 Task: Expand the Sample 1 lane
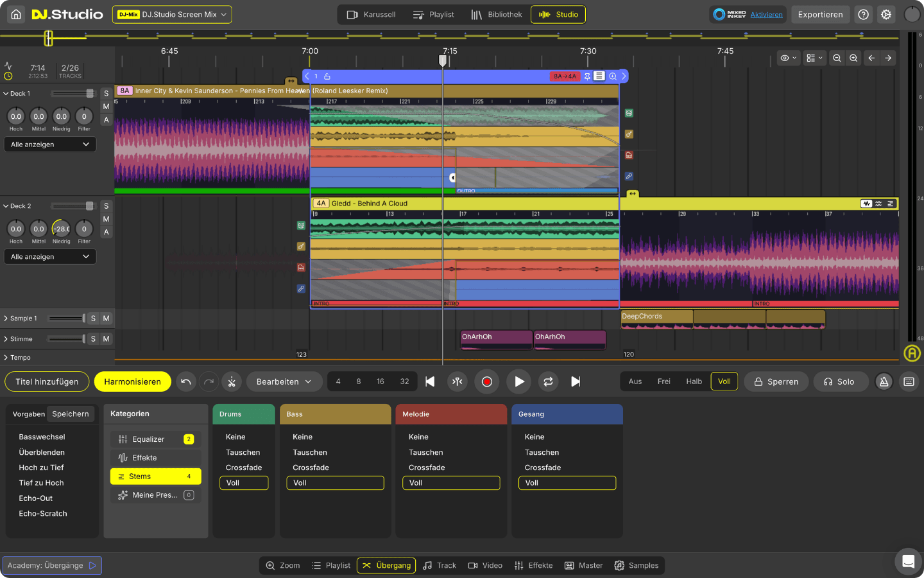click(6, 319)
